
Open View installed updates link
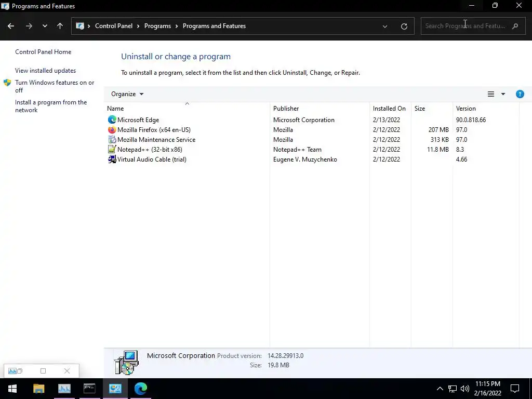(x=46, y=71)
